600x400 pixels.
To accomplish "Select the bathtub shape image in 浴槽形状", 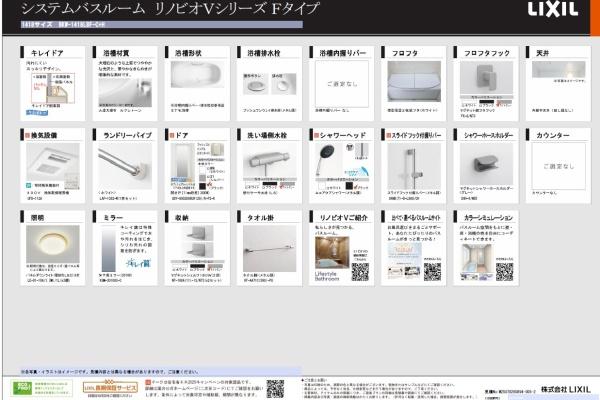I will click(x=197, y=74).
